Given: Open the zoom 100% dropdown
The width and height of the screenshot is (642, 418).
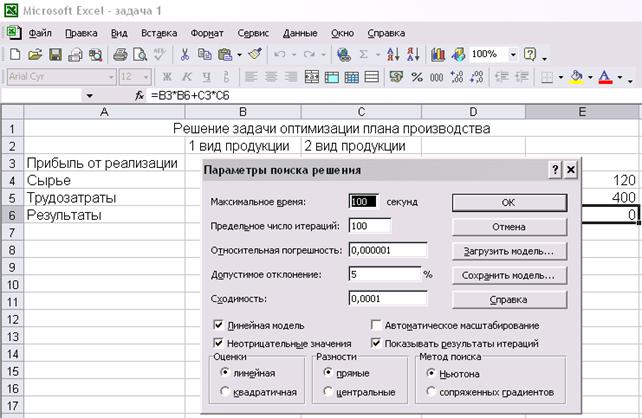Looking at the screenshot, I should click(x=513, y=54).
